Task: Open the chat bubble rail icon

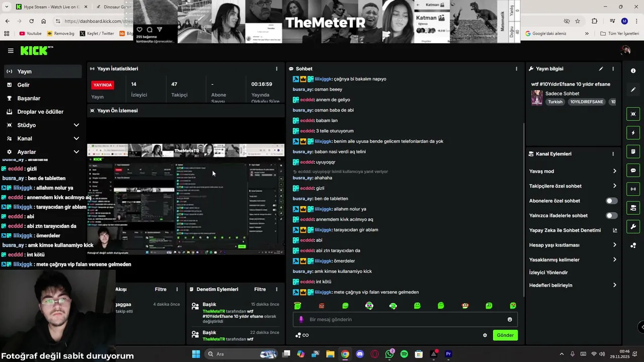Action: coord(633,170)
